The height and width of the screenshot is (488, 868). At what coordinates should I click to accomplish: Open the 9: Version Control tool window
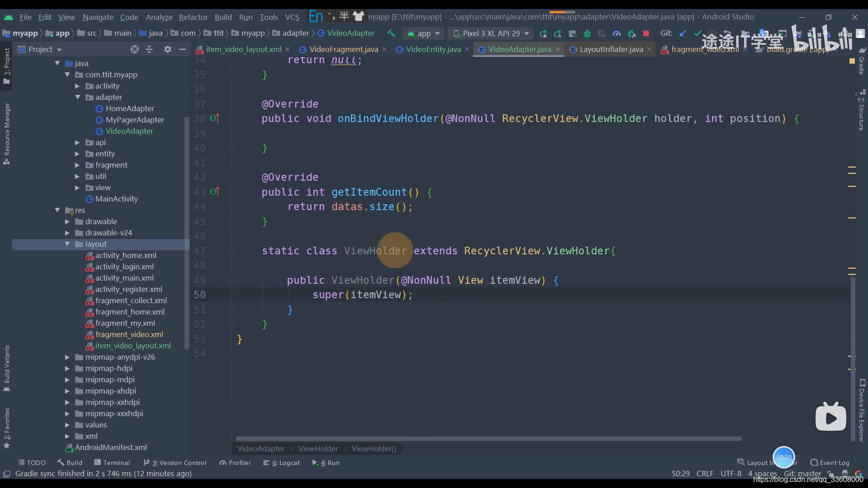(x=175, y=463)
